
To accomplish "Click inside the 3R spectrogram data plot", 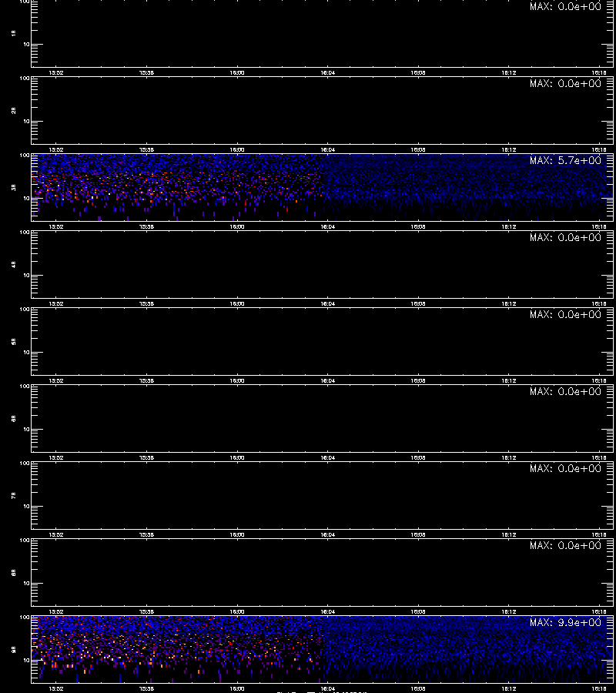I will coord(322,187).
